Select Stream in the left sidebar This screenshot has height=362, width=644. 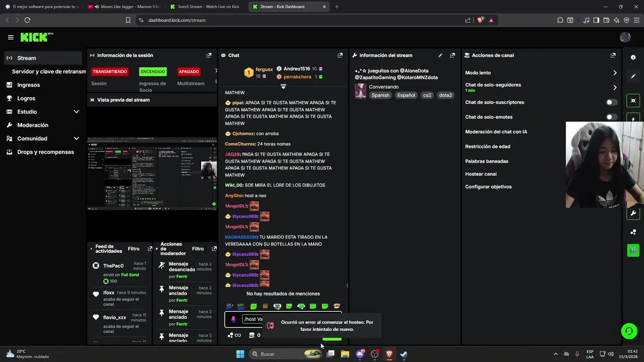43,58
